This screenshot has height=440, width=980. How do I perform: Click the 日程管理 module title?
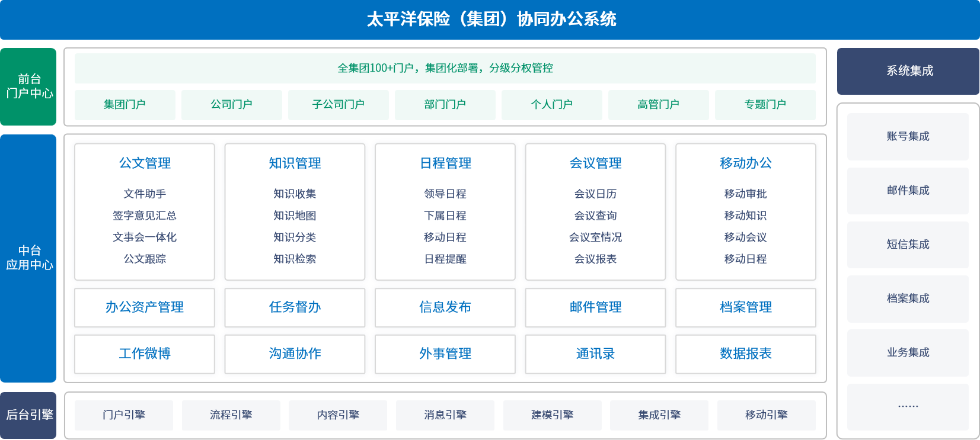click(x=445, y=163)
